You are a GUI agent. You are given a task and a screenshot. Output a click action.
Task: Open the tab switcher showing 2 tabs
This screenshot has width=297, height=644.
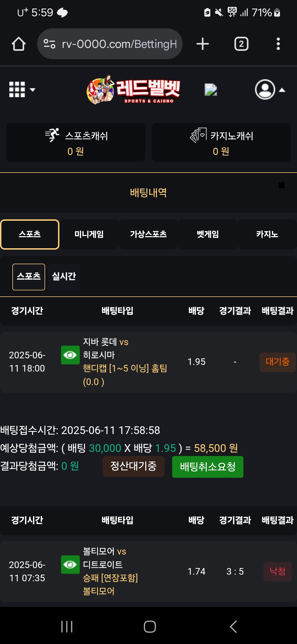(241, 44)
